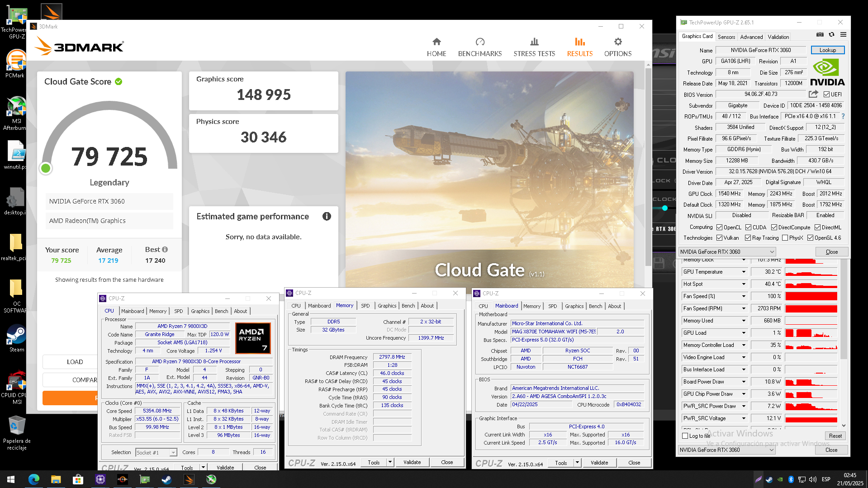Take GPU-Z screenshot with camera icon
868x488 pixels.
(x=820, y=35)
